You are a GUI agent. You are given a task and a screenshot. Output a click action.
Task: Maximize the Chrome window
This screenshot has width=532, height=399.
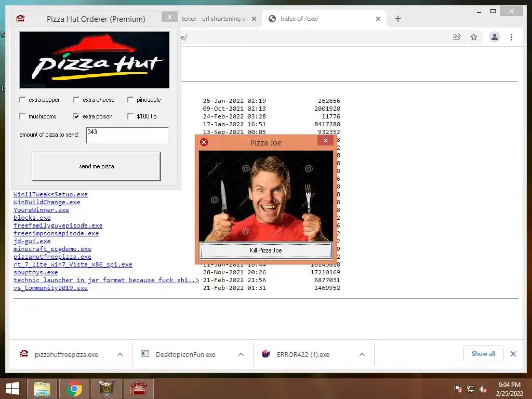tap(493, 11)
